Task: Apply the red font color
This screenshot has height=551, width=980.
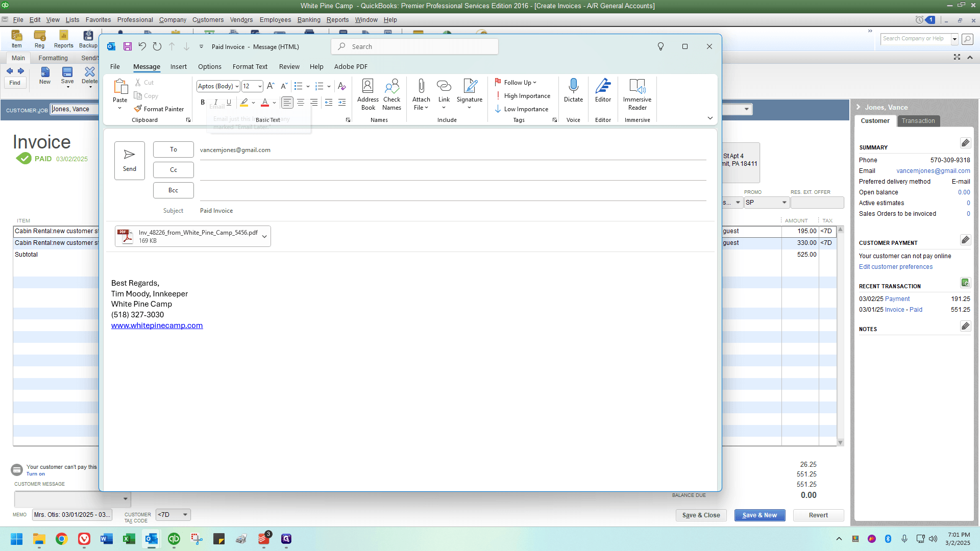Action: coord(265,103)
